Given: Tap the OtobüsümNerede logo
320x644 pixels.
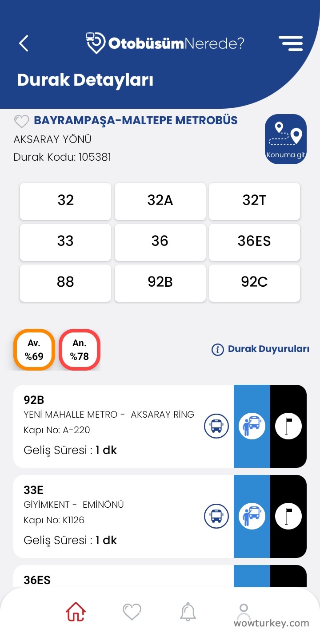Looking at the screenshot, I should pos(165,43).
